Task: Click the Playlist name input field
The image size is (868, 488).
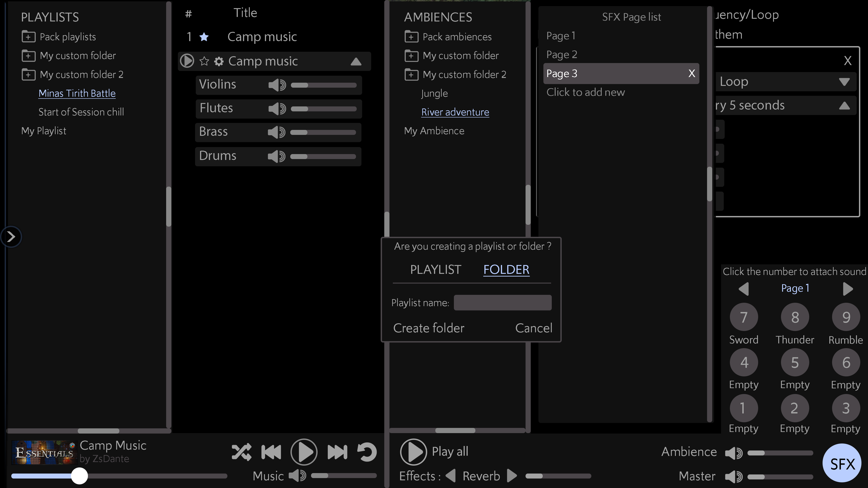Action: pyautogui.click(x=502, y=303)
